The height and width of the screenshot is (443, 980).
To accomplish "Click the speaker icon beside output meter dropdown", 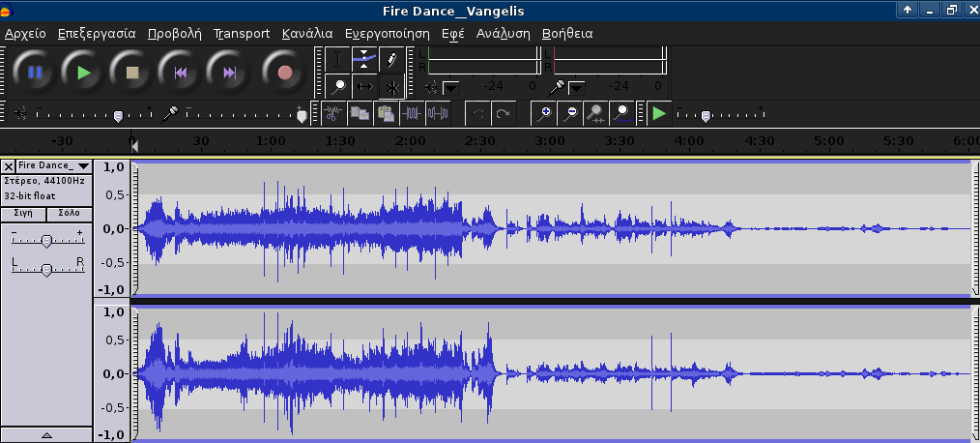I will click(x=431, y=87).
